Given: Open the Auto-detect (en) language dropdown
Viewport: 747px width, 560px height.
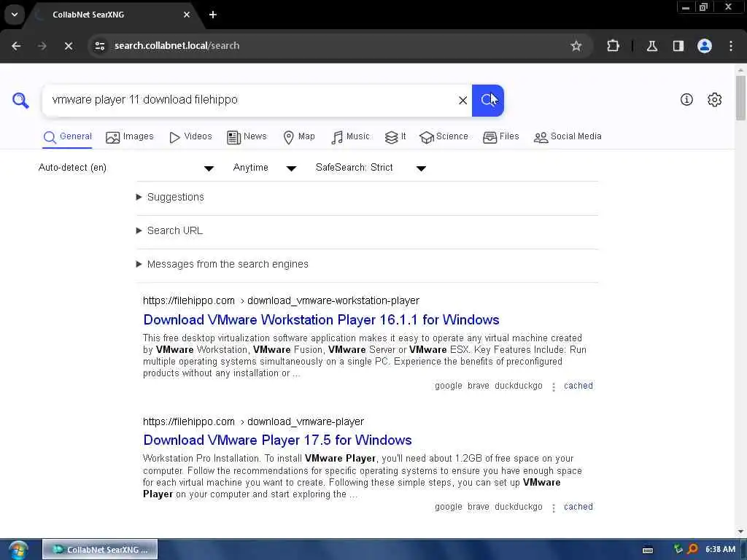Looking at the screenshot, I should tap(126, 168).
